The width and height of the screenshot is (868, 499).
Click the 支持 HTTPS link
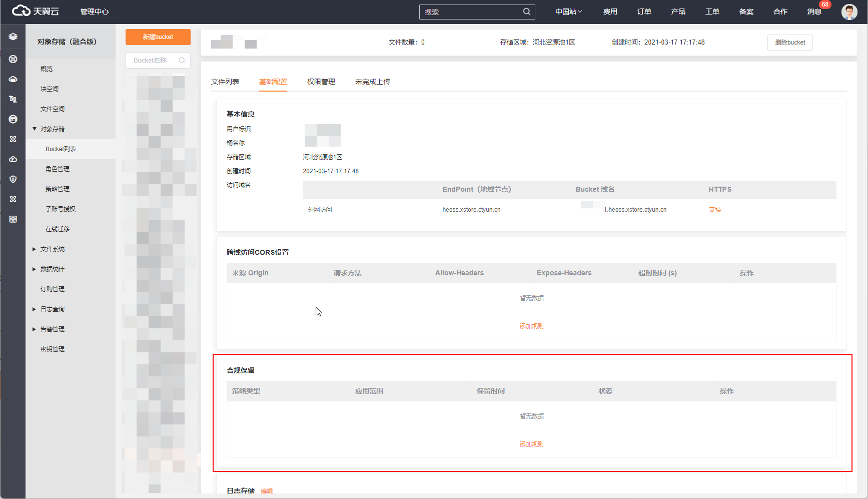[x=715, y=210]
